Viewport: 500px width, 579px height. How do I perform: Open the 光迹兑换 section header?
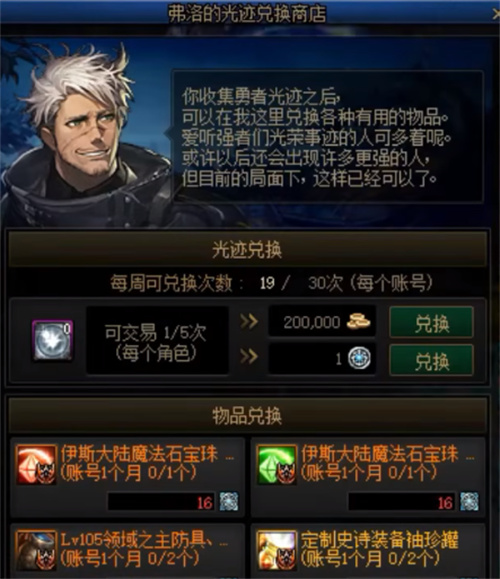[x=247, y=250]
